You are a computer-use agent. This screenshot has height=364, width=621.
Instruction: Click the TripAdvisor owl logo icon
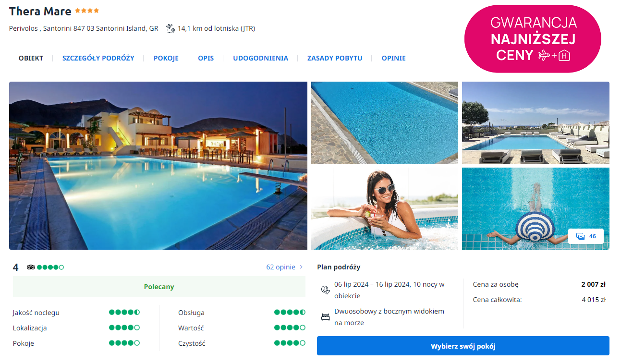coord(31,267)
